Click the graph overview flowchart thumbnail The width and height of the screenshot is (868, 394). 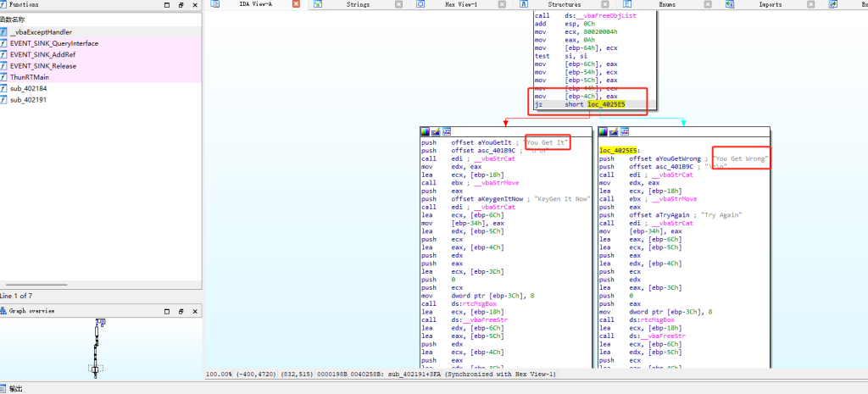pyautogui.click(x=97, y=348)
